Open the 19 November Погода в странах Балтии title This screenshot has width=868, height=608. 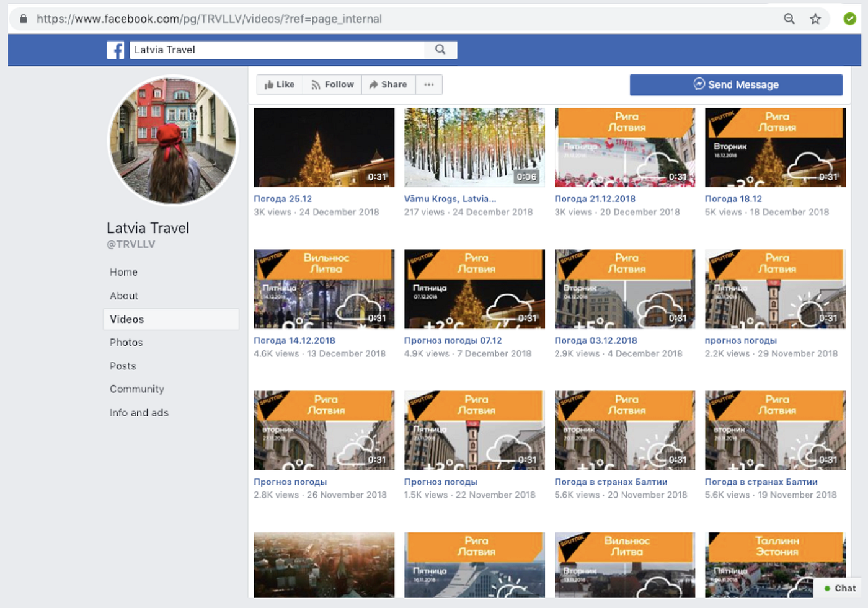point(761,482)
